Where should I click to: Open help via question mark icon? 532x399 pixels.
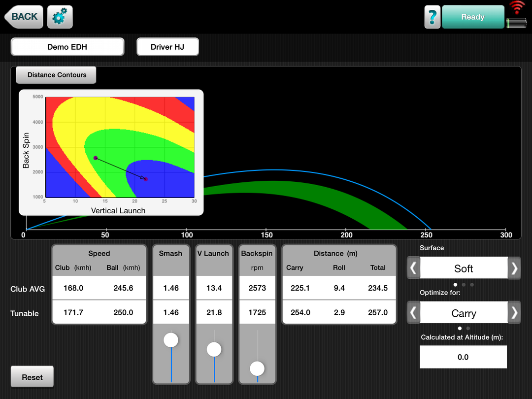tap(432, 17)
